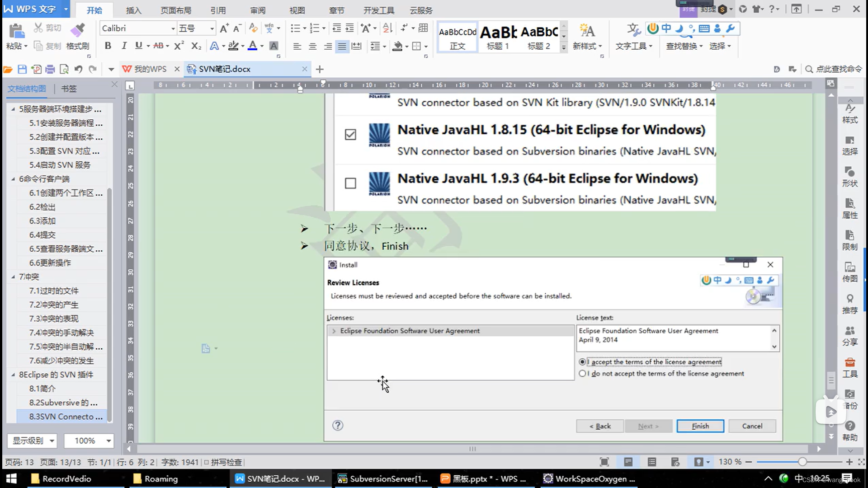Screen dimensions: 868x488
Task: Align text left
Action: coord(297,46)
